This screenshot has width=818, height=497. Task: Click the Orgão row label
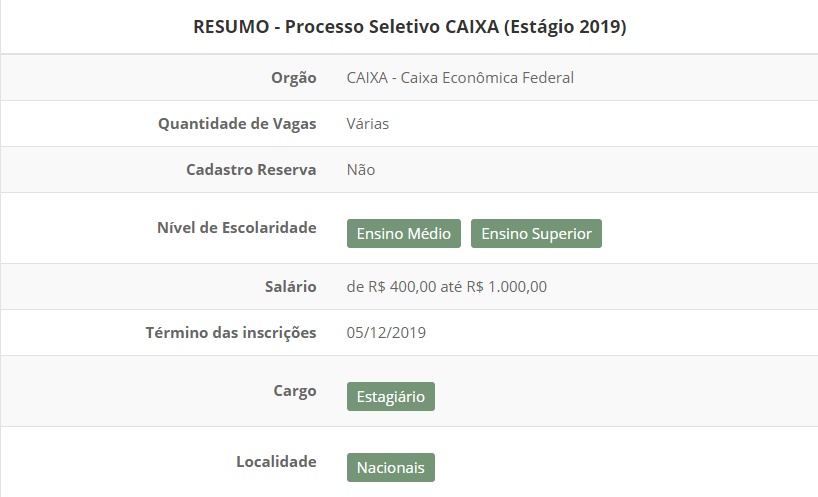pyautogui.click(x=293, y=77)
